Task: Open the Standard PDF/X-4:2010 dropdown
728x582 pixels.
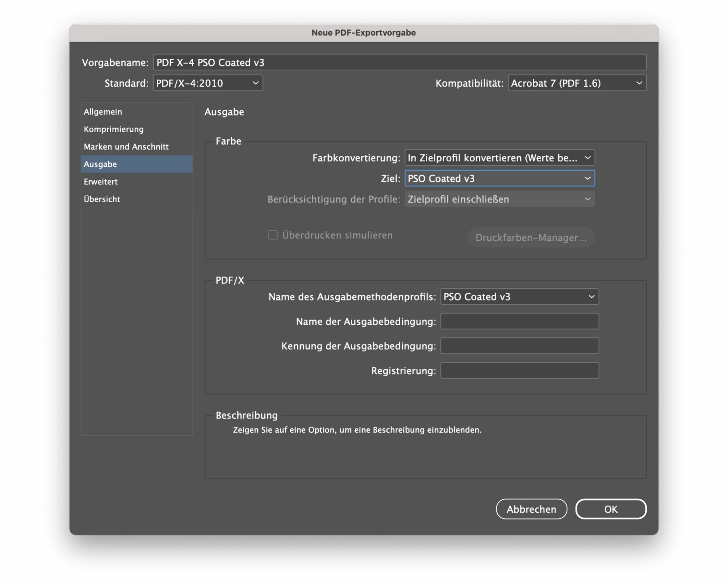Action: click(x=208, y=83)
